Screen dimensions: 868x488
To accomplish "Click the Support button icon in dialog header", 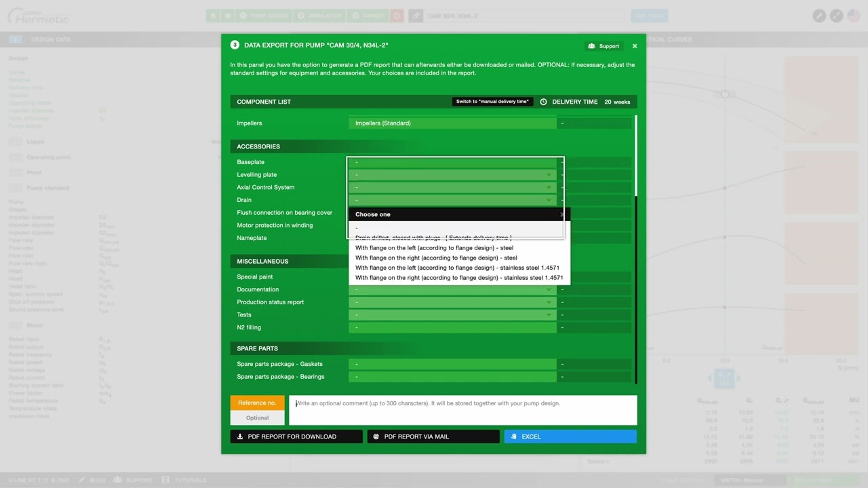I will pos(591,46).
